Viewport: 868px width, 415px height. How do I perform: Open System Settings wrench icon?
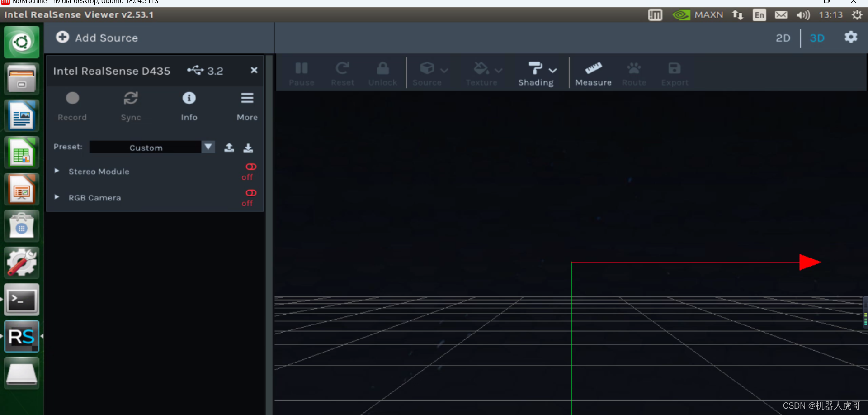tap(22, 262)
